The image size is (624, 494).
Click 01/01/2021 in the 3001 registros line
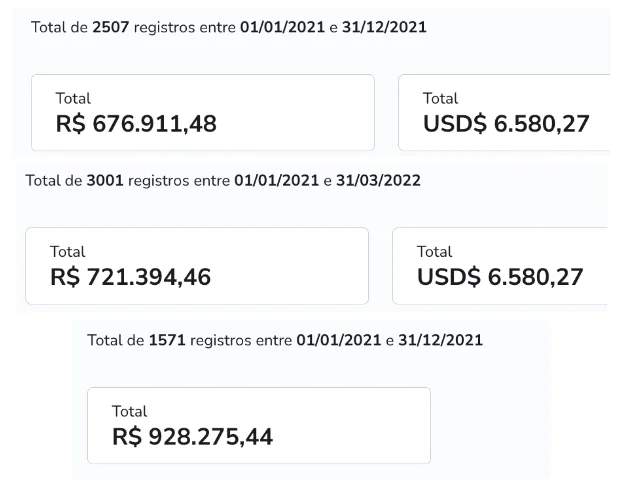pyautogui.click(x=274, y=181)
